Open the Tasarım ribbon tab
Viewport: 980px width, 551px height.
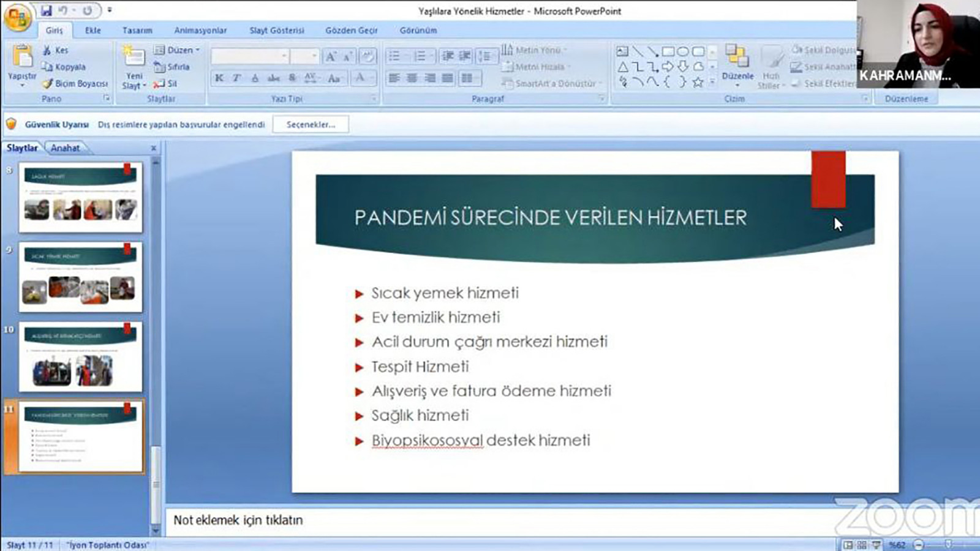coord(137,30)
